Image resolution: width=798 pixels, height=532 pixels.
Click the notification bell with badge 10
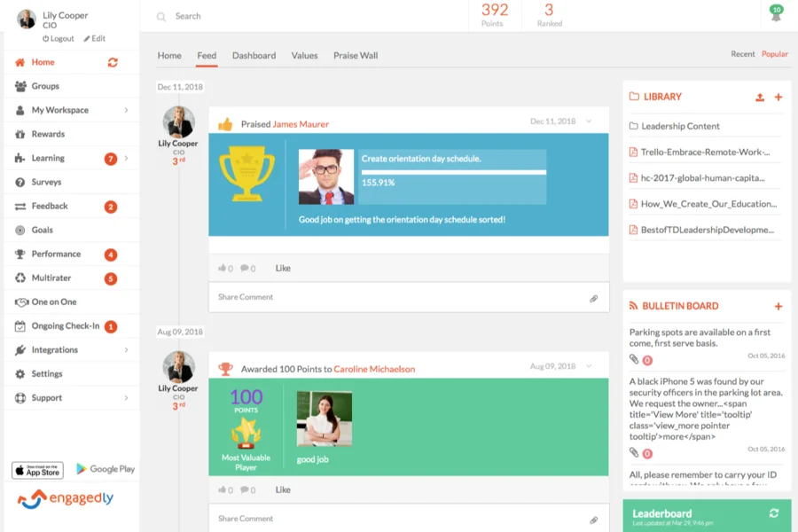tap(776, 13)
